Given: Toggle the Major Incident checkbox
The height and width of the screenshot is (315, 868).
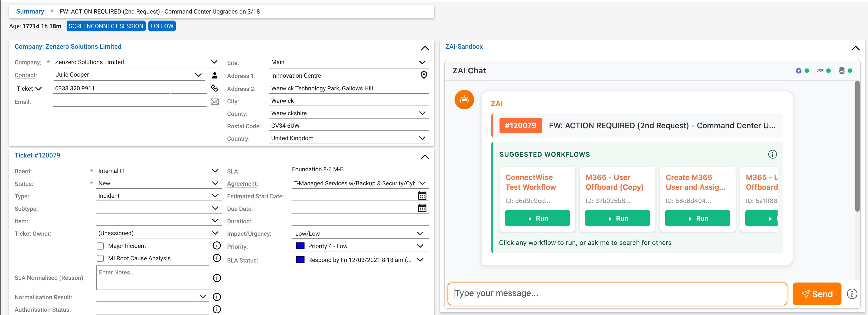Looking at the screenshot, I should point(100,246).
